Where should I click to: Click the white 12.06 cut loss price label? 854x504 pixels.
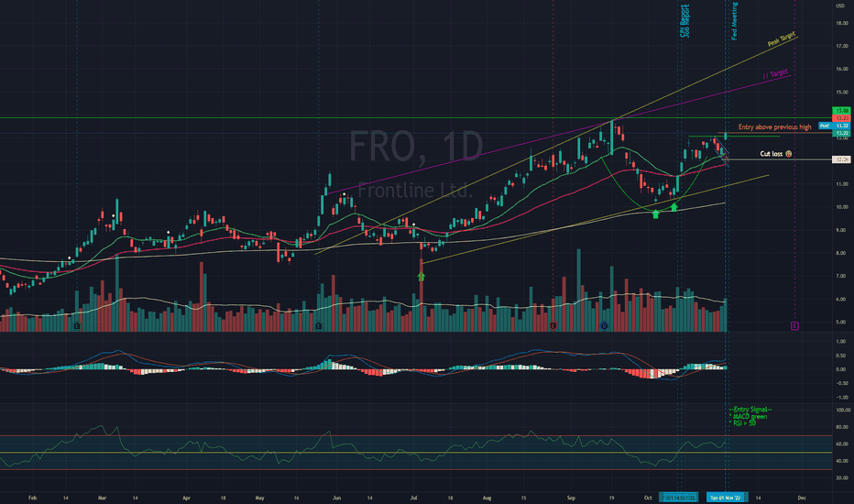click(841, 159)
